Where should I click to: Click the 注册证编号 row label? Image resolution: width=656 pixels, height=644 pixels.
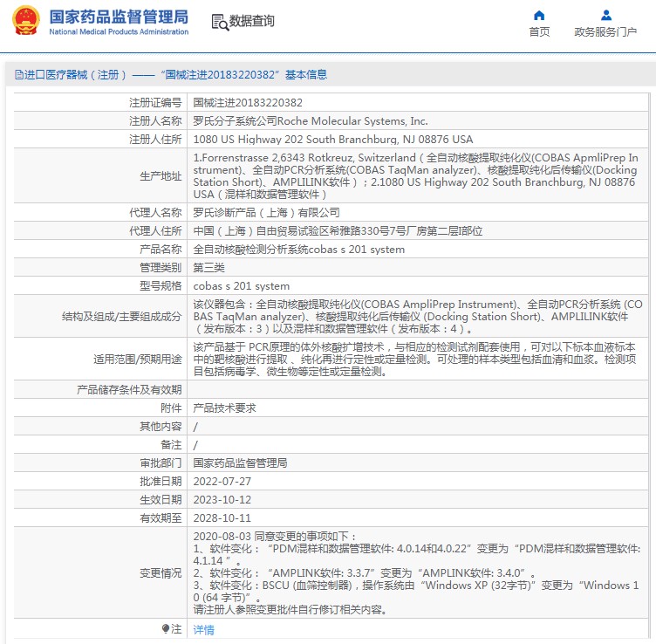coord(155,102)
